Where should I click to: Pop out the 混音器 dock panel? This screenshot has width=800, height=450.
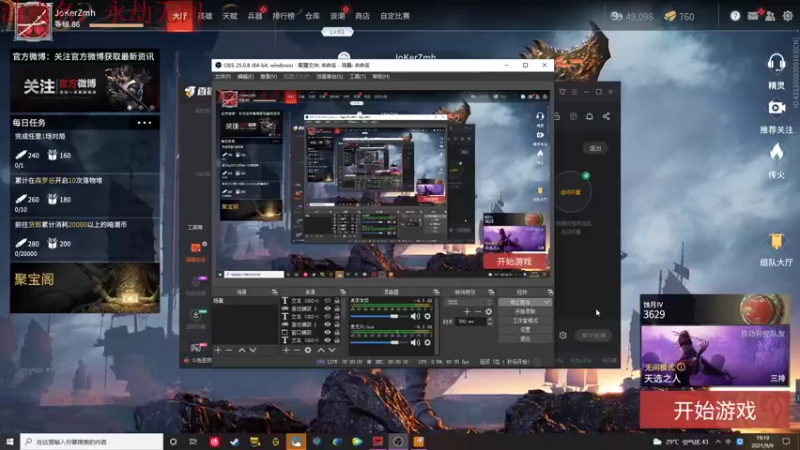tap(436, 292)
